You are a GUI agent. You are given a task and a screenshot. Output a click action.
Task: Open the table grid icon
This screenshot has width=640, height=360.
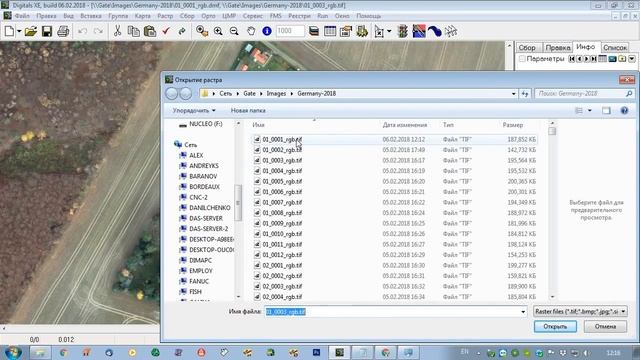pos(330,31)
